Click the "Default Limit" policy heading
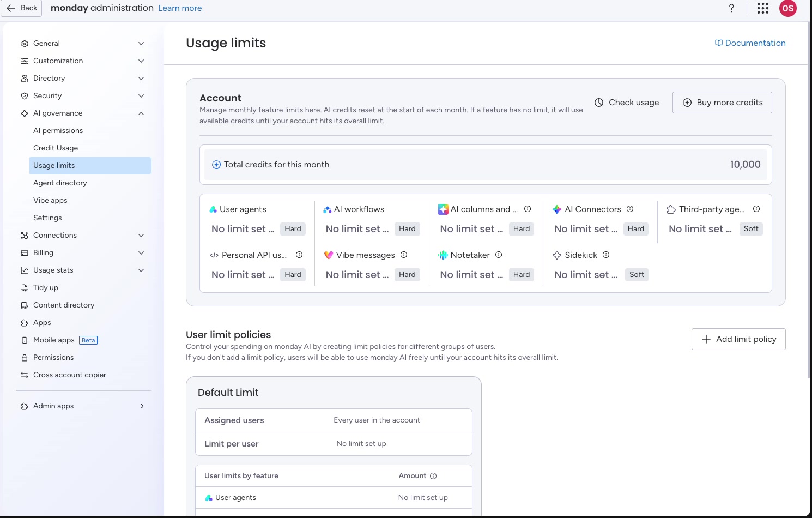 [x=228, y=393]
